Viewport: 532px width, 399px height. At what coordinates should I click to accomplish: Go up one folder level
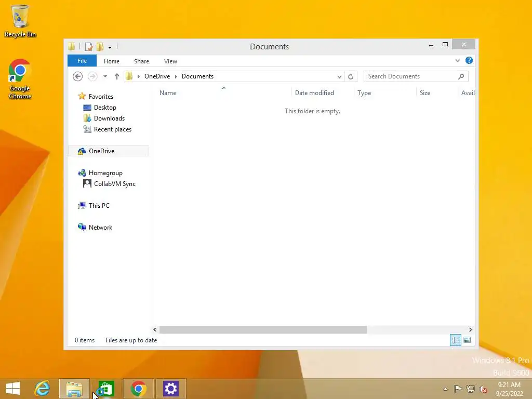click(x=117, y=76)
